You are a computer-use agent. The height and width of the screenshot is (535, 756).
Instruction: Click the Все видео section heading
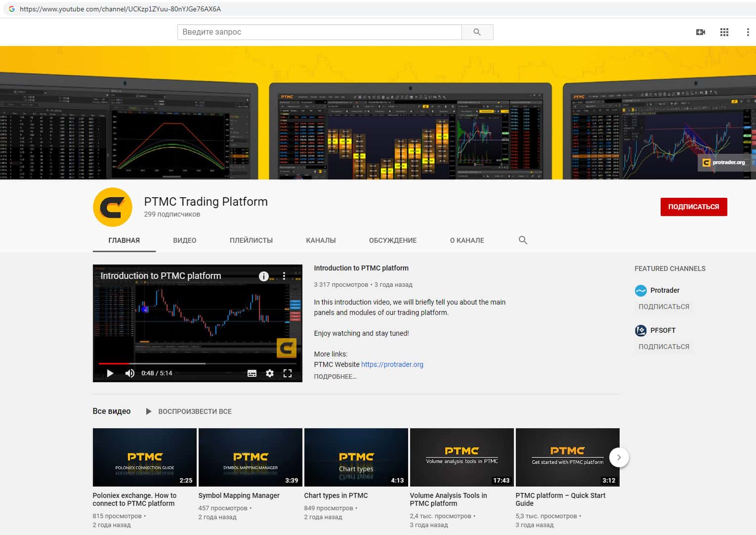pyautogui.click(x=112, y=411)
